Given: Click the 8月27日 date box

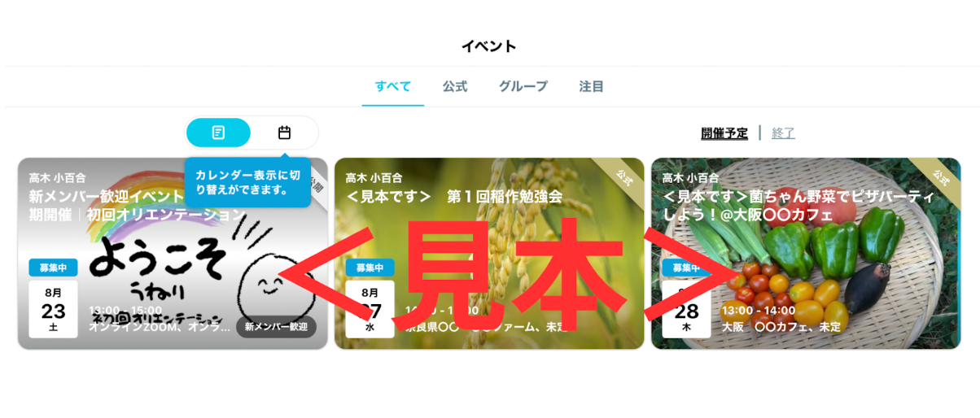Looking at the screenshot, I should [x=370, y=309].
